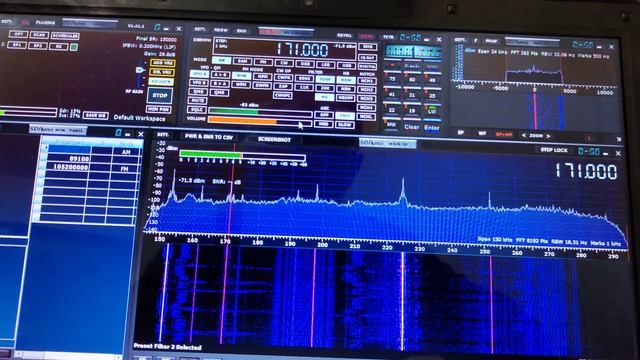Toggle NCHL notch lock
Image resolution: width=640 pixels, height=360 pixels.
(x=366, y=117)
